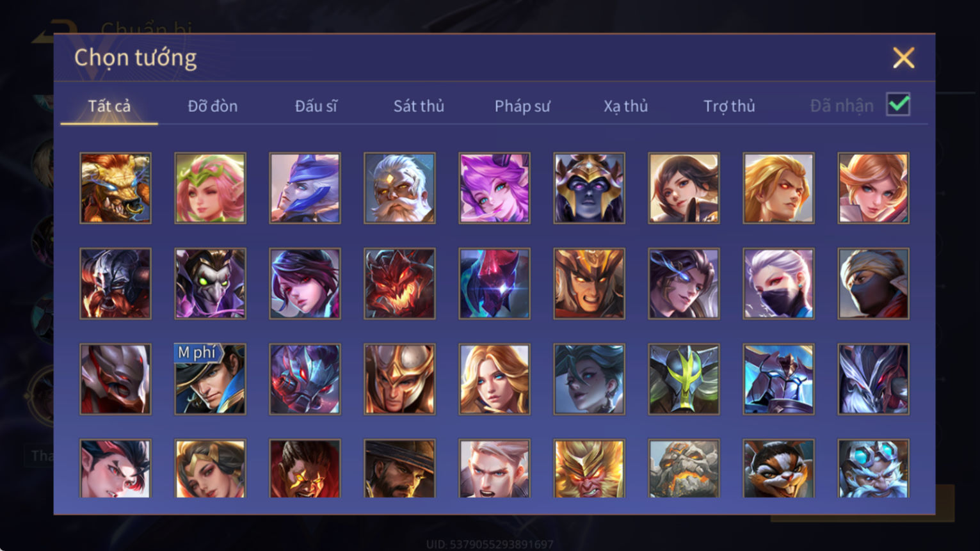Toggle the 'Đã nhận' checkbox
The height and width of the screenshot is (551, 980).
[898, 104]
